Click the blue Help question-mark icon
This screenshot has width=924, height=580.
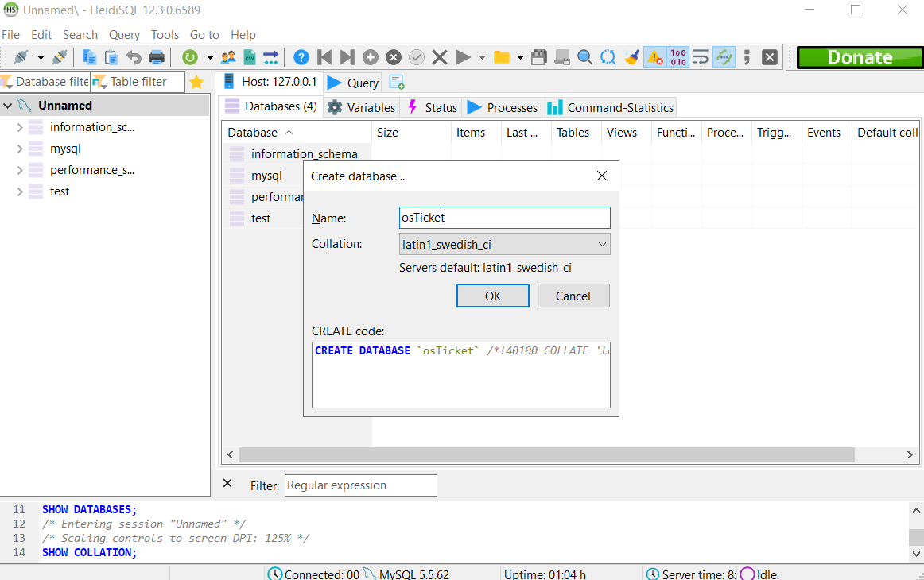coord(301,57)
